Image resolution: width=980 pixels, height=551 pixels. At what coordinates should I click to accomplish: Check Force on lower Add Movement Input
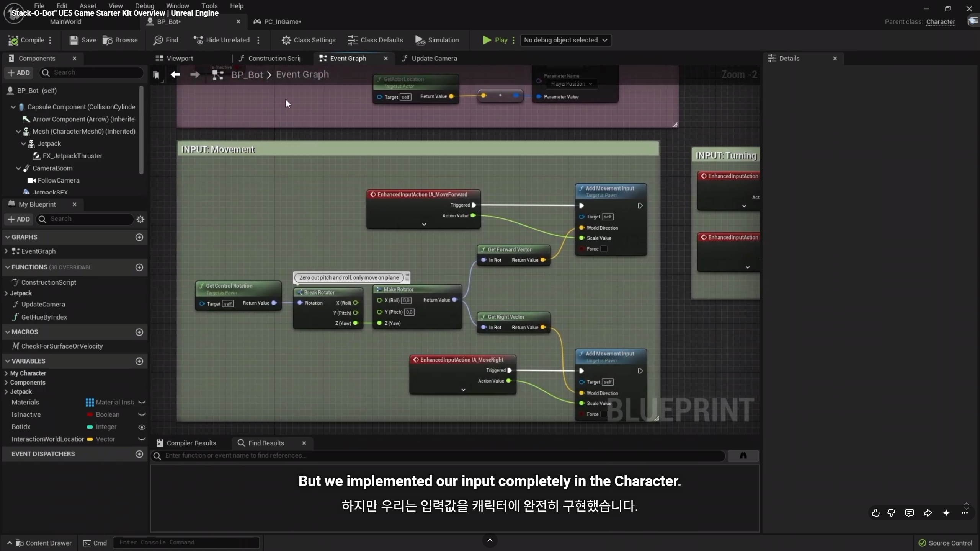pyautogui.click(x=604, y=414)
